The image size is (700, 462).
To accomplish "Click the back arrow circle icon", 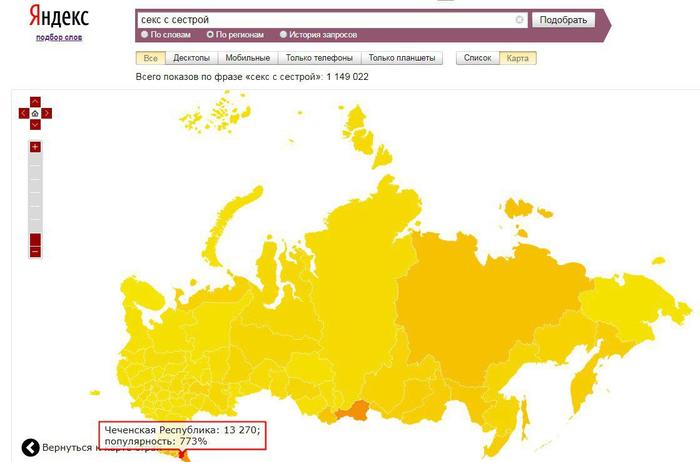I will coord(30,448).
